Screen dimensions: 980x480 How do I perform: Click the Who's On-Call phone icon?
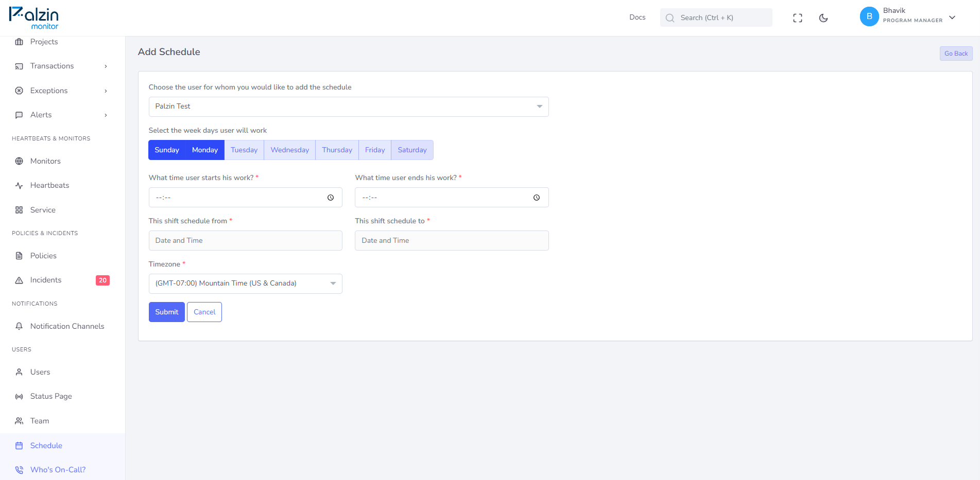(x=19, y=470)
